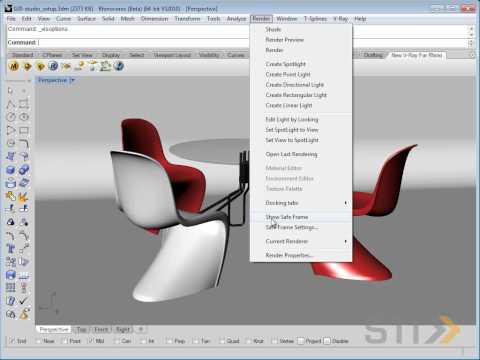This screenshot has width=480, height=360.
Task: Select the pointer arrow tool in left toolbar
Action: [10, 90]
